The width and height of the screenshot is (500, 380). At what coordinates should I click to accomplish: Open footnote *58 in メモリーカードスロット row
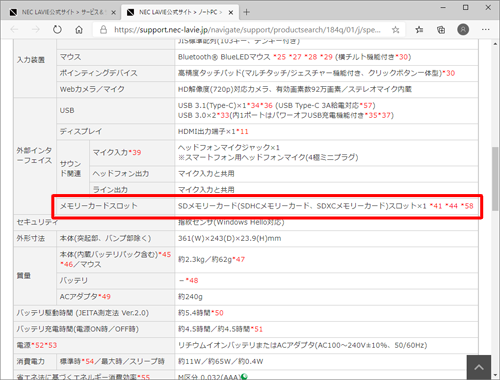[x=467, y=206]
